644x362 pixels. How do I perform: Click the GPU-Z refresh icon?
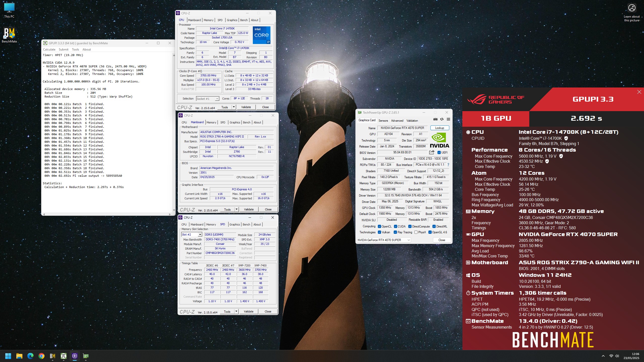(442, 119)
